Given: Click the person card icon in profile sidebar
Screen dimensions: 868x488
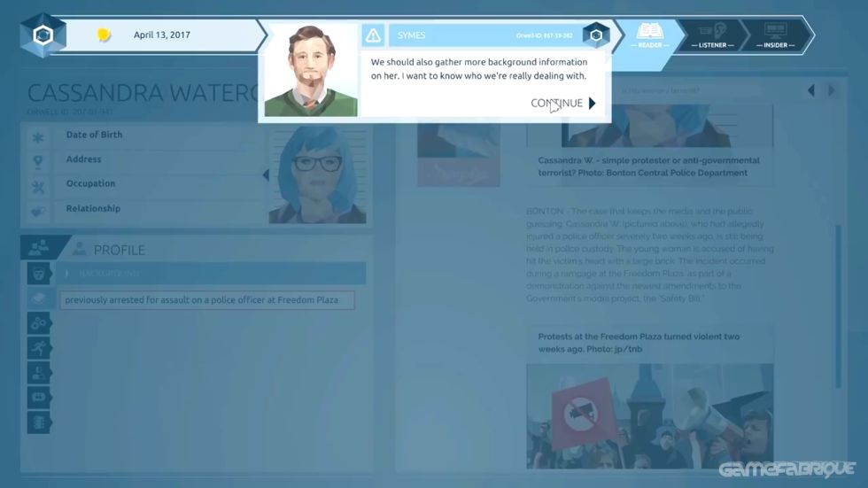Looking at the screenshot, I should click(38, 373).
